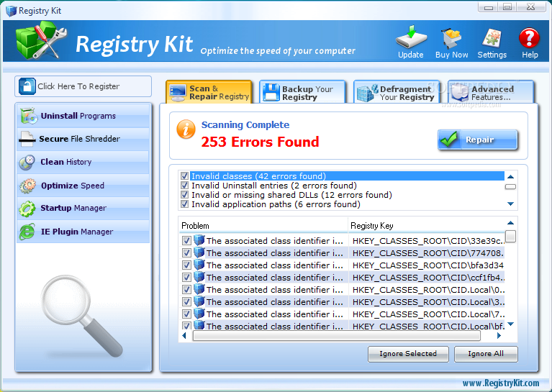Uncheck the problem row for CID.Local\3
Viewport: 552px width, 392px height.
pos(186,301)
